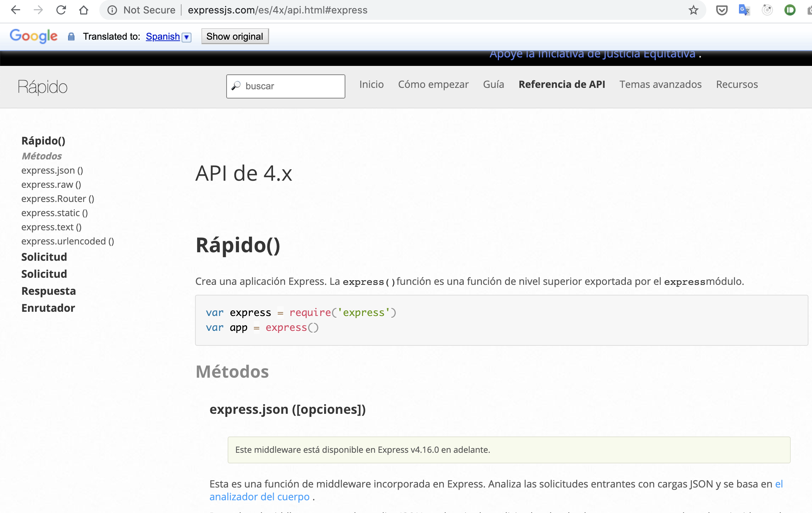Click the Show original button

click(x=235, y=36)
